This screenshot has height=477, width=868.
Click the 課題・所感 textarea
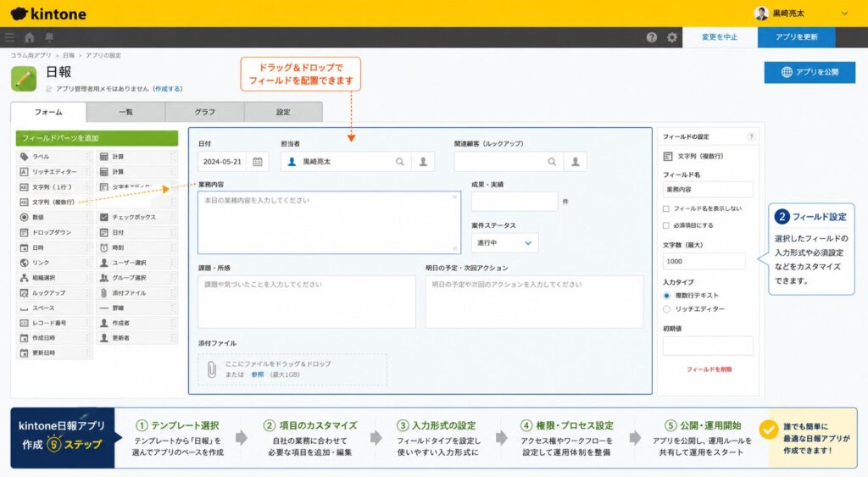click(x=307, y=302)
